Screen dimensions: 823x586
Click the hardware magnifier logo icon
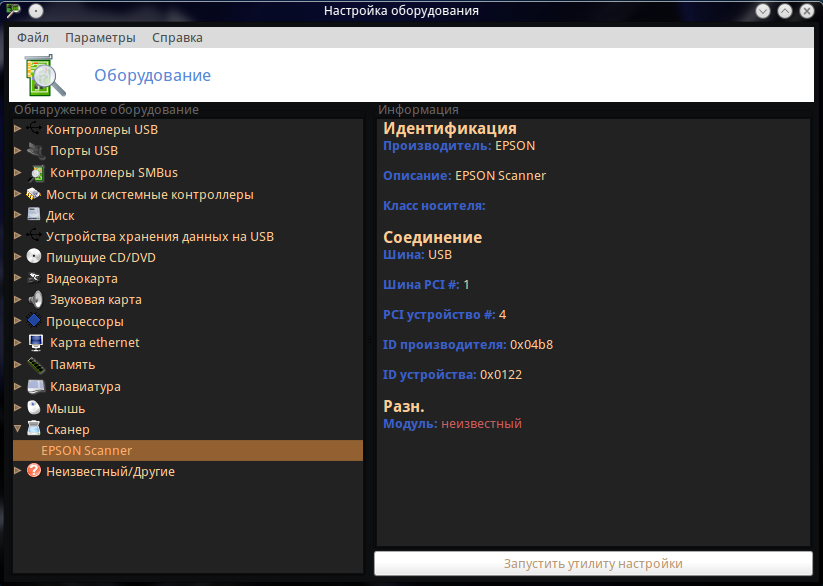[45, 76]
